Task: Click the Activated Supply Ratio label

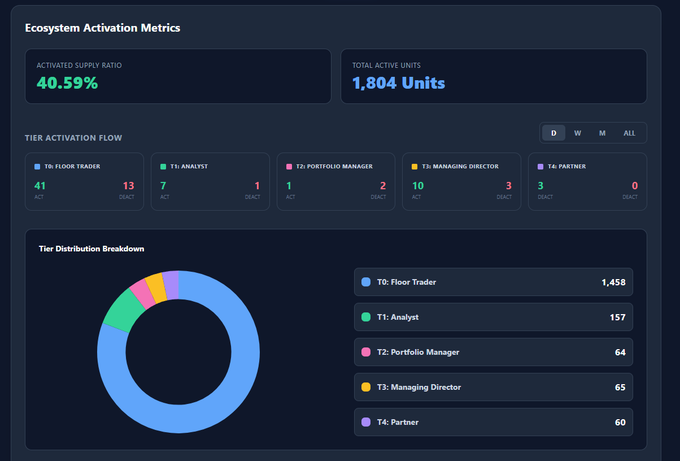Action: point(79,65)
